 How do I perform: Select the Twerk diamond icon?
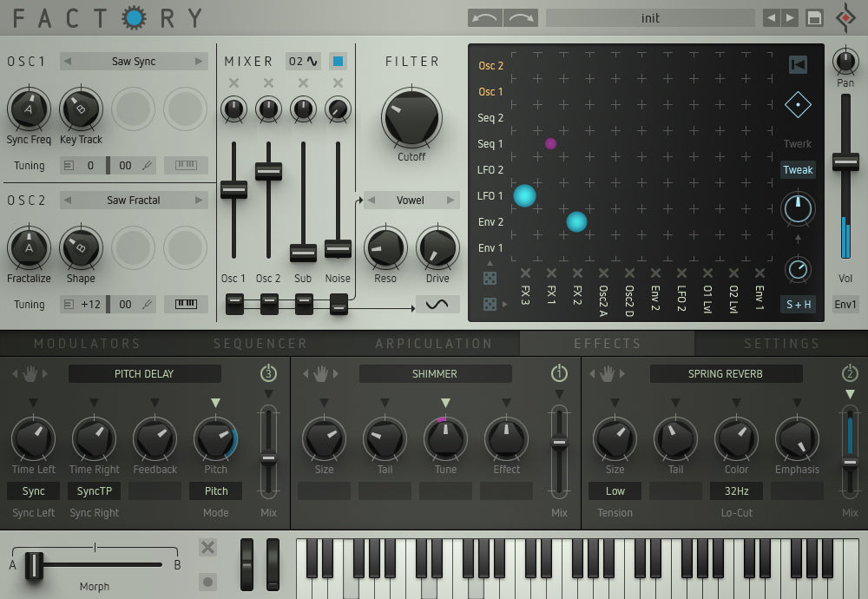(797, 102)
